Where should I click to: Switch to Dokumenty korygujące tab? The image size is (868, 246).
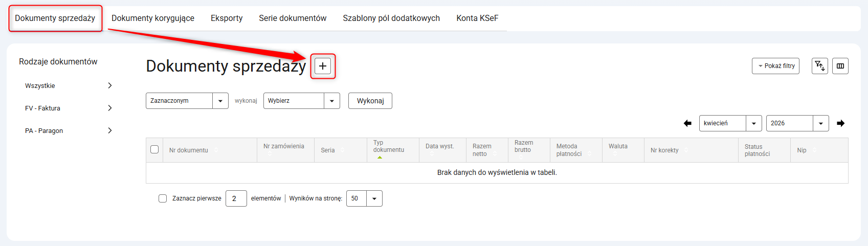click(153, 18)
